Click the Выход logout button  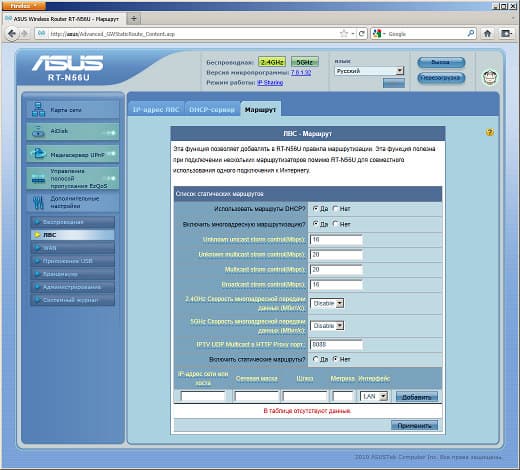(x=441, y=62)
